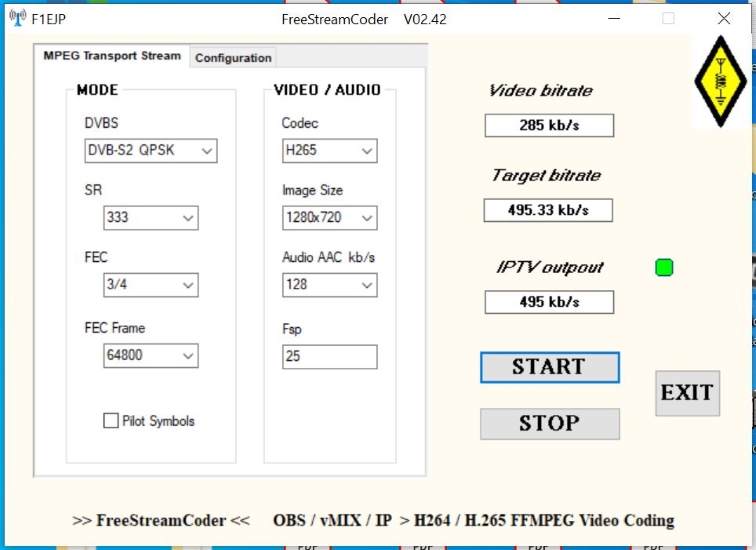
Task: Click the Video bitrate value box
Action: [549, 126]
